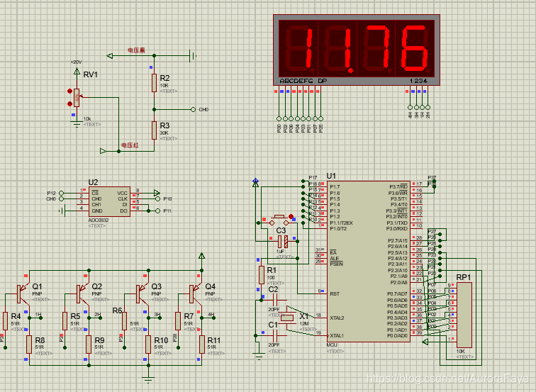Click the P12 terminal on U2's CS pin
This screenshot has width=536, height=392.
[61, 193]
